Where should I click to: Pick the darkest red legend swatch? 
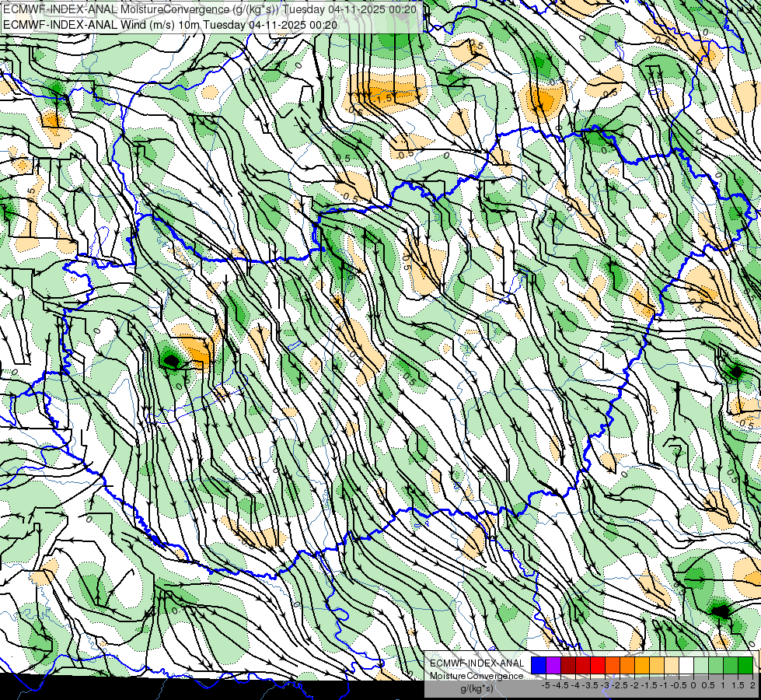pos(568,665)
